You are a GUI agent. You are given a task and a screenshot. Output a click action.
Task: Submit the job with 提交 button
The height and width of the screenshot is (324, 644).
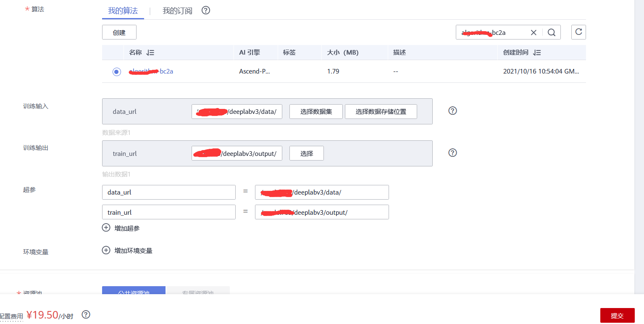(x=617, y=316)
